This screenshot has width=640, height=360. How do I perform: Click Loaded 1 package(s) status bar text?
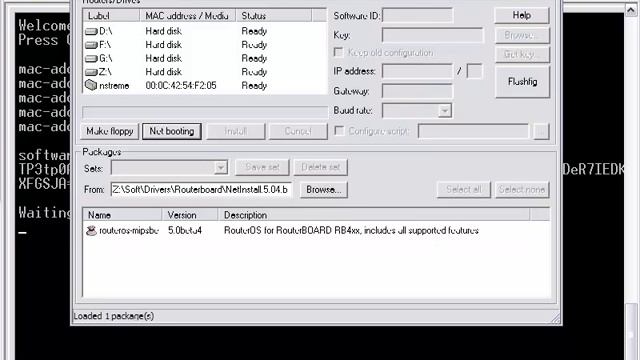(113, 316)
